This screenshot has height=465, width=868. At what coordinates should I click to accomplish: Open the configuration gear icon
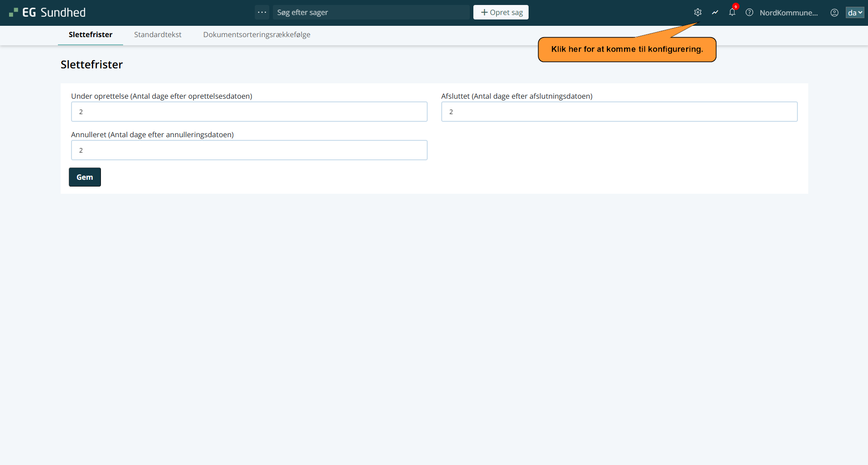click(697, 13)
